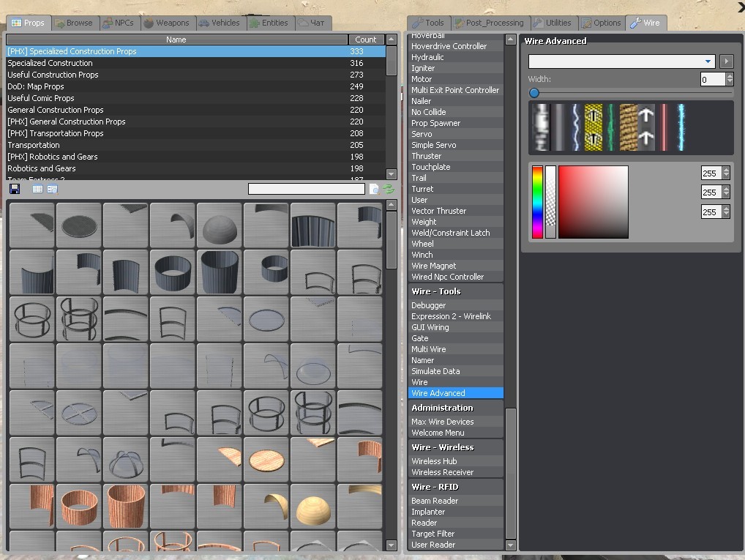Choose the Wireless Hub tool
This screenshot has height=560, width=745.
434,461
